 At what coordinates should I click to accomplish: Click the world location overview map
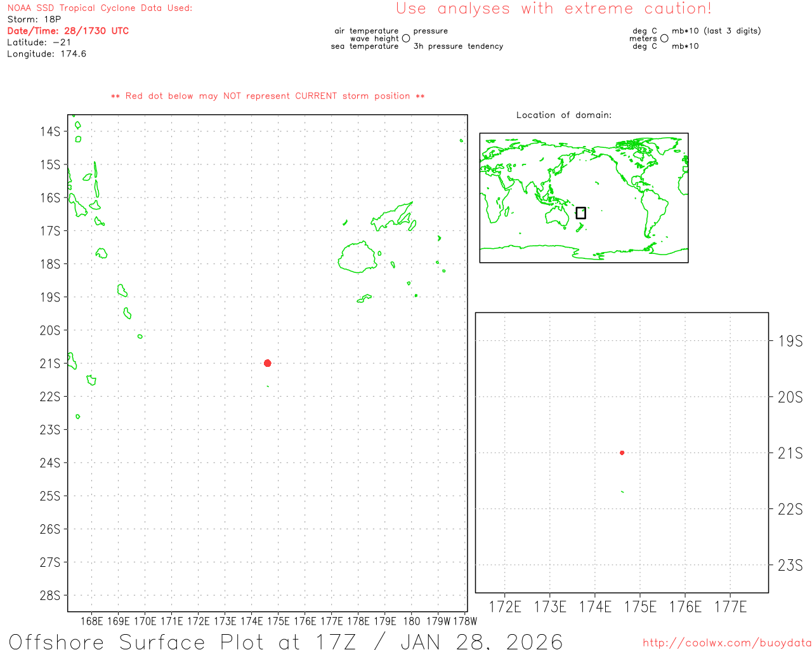tap(584, 198)
